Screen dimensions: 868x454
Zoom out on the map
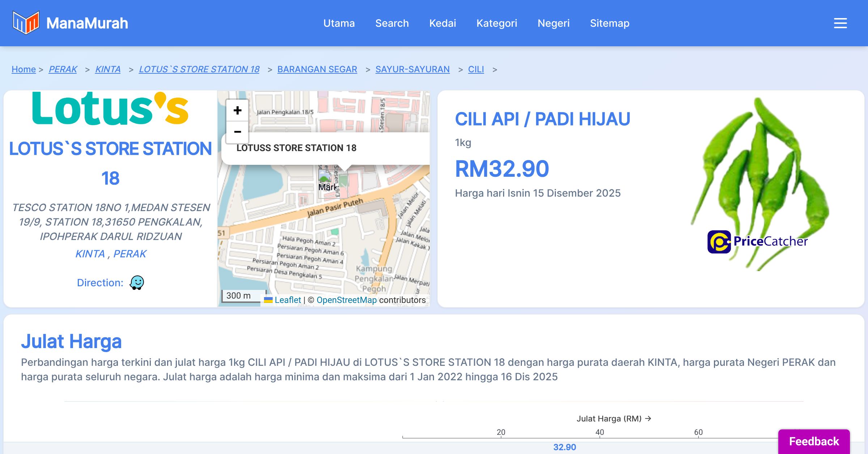pos(237,132)
